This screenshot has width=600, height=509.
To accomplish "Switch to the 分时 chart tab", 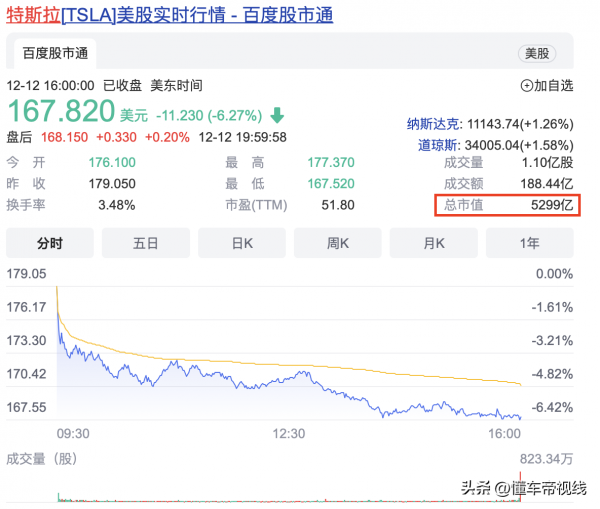I will pyautogui.click(x=50, y=243).
